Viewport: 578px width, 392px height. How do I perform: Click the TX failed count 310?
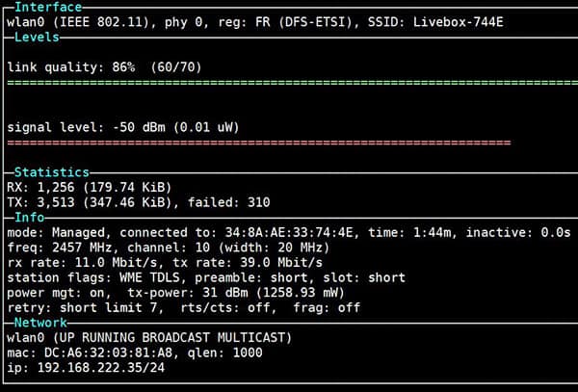pos(257,203)
